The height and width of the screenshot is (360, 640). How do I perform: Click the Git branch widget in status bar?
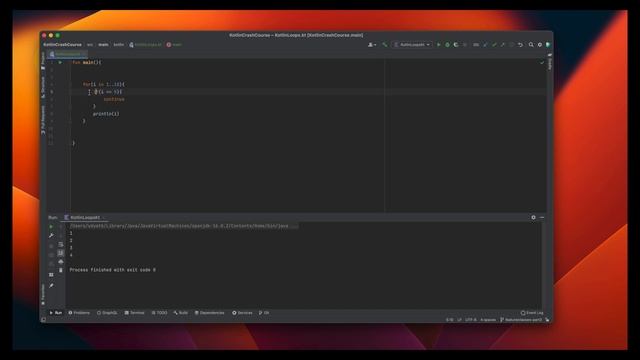pos(521,320)
